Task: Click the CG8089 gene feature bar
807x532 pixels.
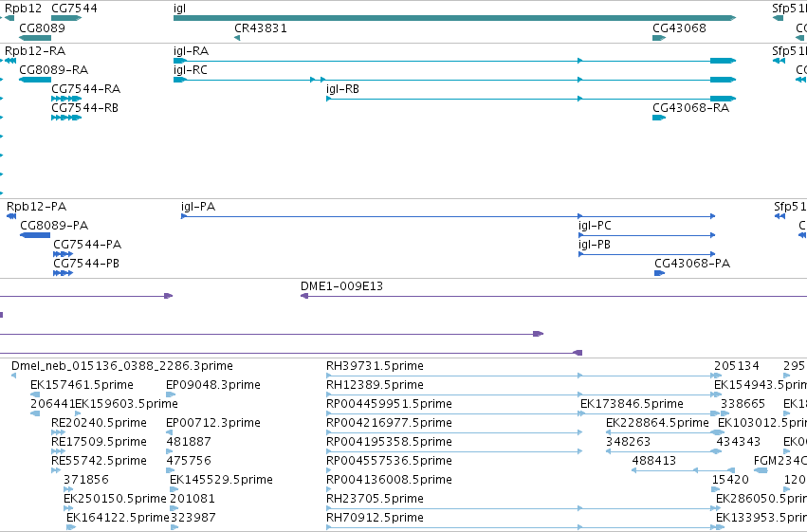Action: [x=35, y=38]
